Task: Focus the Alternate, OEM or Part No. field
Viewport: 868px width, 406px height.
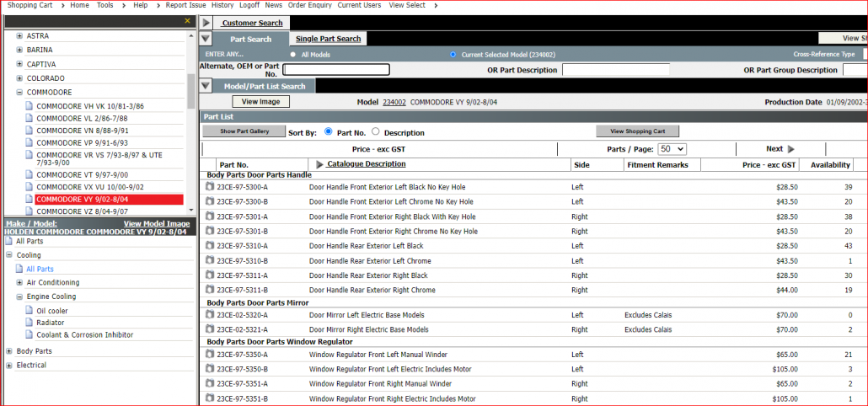Action: 336,70
